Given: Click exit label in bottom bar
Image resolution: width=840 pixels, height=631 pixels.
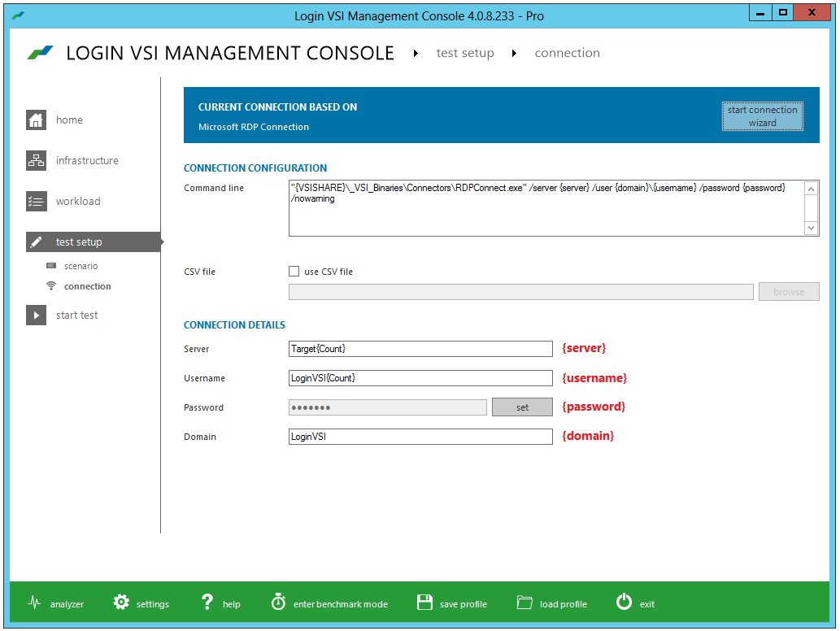Looking at the screenshot, I should click(647, 604).
